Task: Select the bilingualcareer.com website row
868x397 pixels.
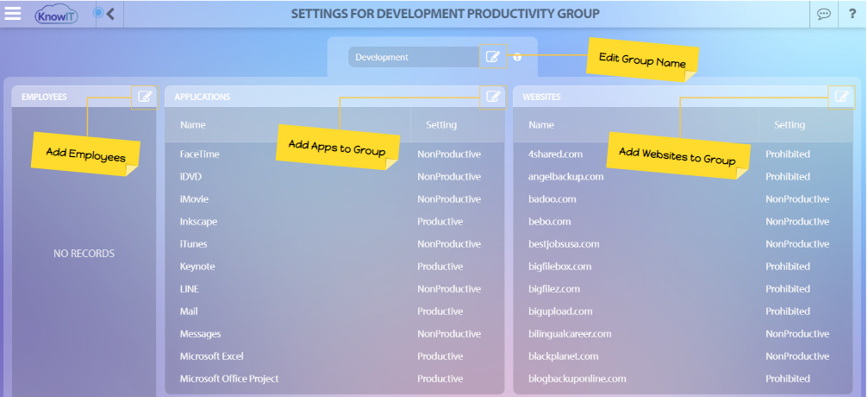Action: (x=683, y=334)
